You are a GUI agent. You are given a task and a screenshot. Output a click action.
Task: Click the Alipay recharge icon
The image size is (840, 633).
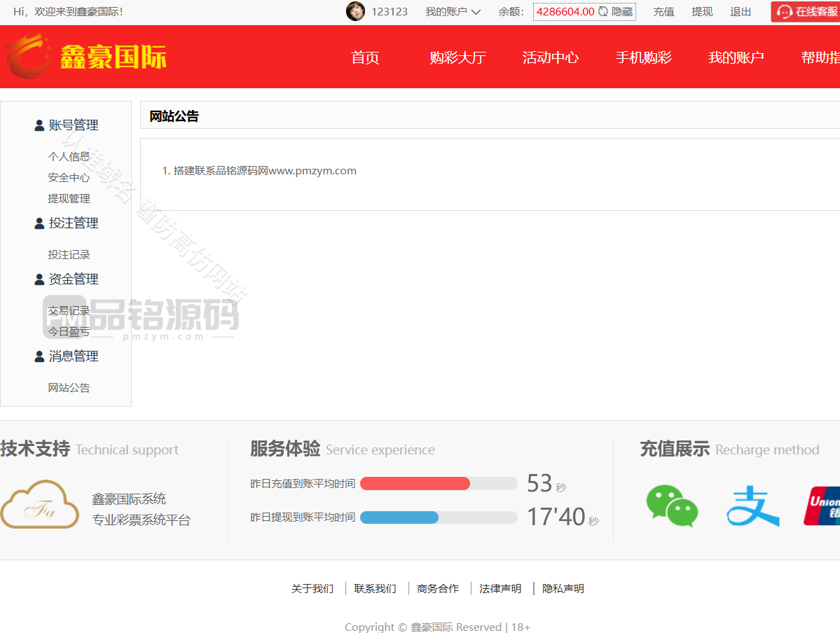coord(752,506)
